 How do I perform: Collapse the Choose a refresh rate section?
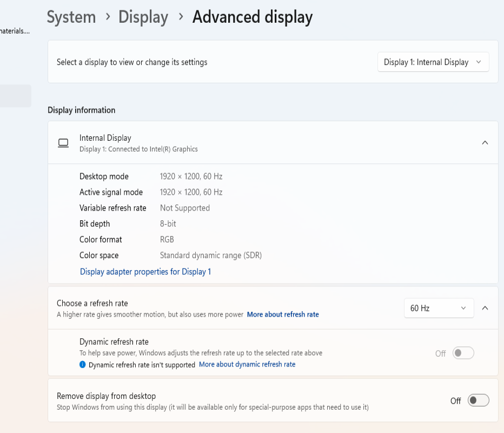coord(485,308)
